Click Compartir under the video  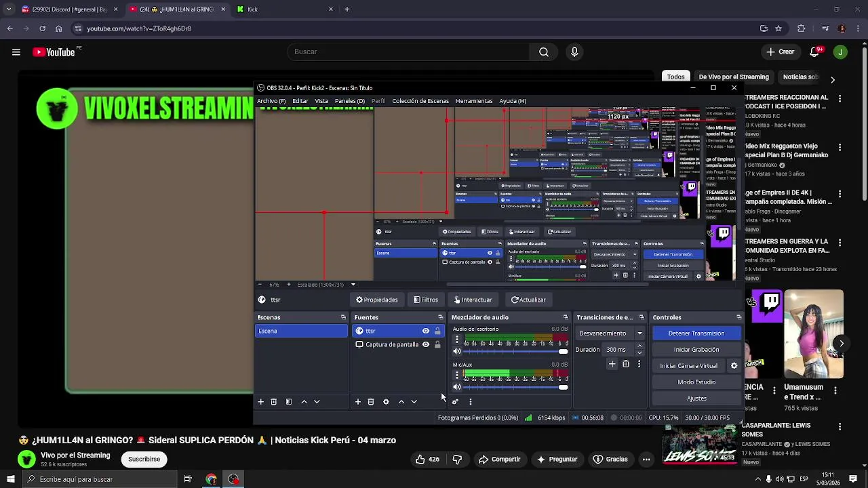[x=500, y=460]
